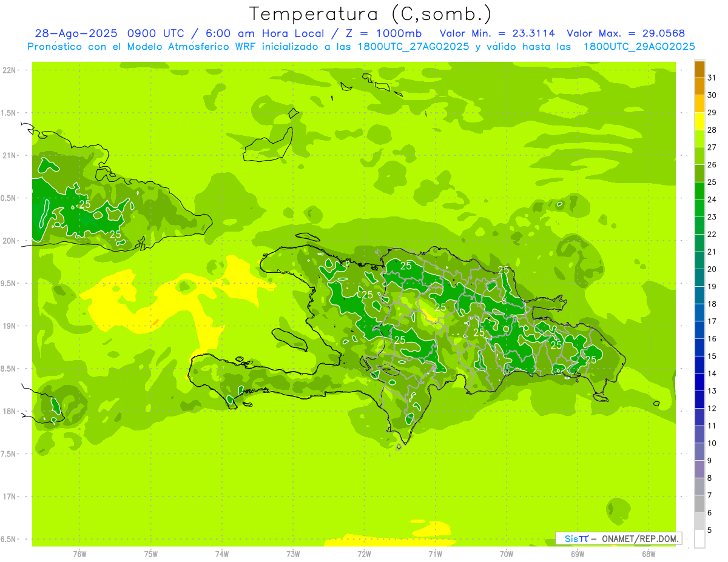
Task: Select the '71W' longitude label
Action: (435, 554)
